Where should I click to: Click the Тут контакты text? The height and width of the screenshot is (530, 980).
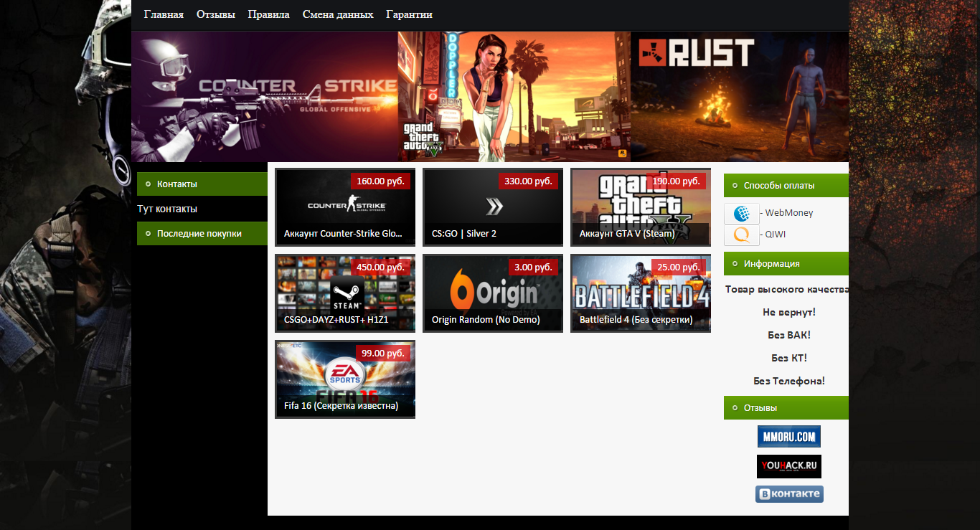pos(167,209)
